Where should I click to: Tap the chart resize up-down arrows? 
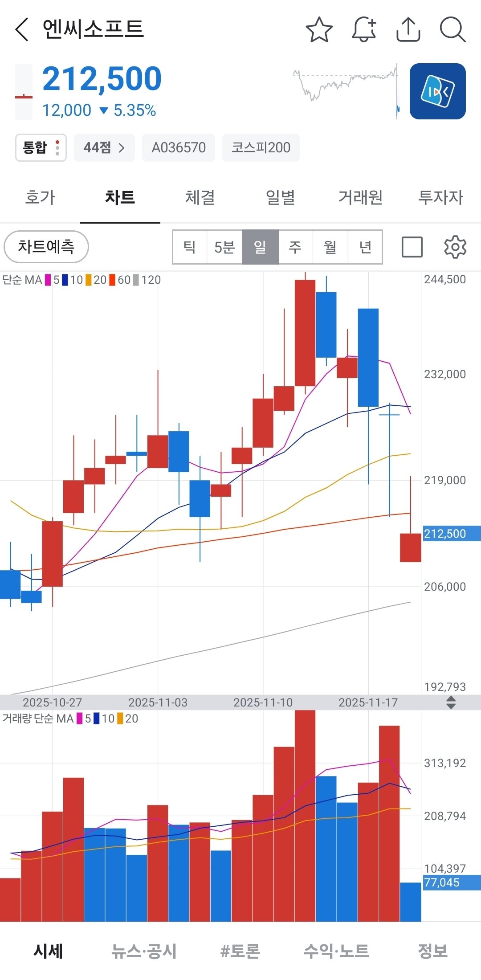(x=451, y=702)
